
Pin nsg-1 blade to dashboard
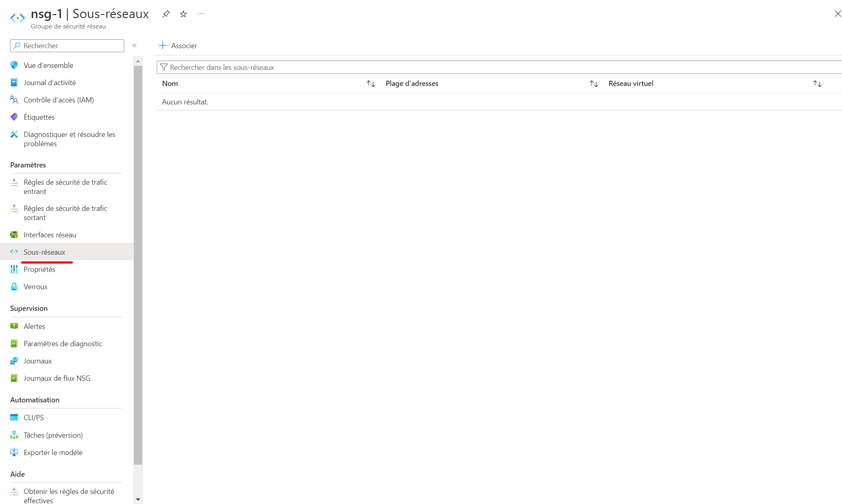pyautogui.click(x=166, y=14)
